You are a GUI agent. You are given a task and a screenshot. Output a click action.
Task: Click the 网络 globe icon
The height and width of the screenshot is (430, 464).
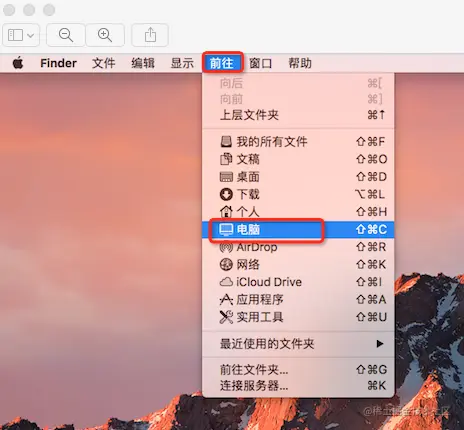(226, 264)
